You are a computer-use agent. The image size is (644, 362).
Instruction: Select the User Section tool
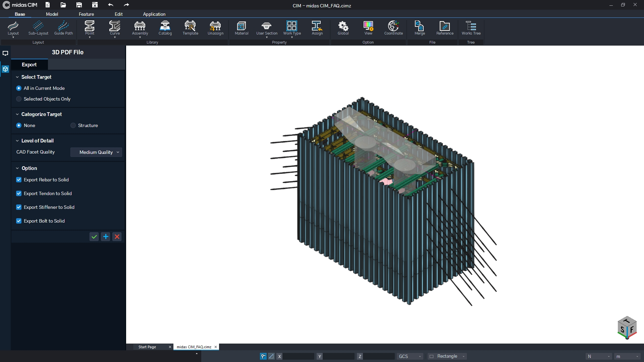267,28
